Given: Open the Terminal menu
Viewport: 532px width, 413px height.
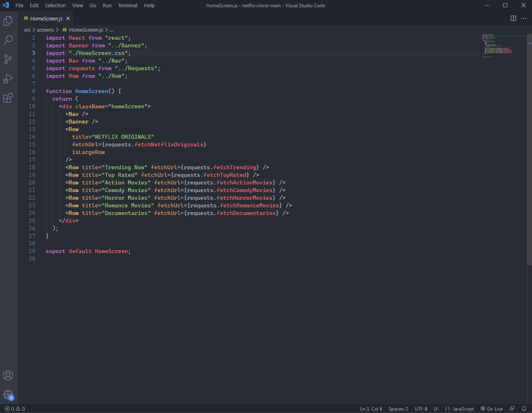Looking at the screenshot, I should [x=128, y=5].
